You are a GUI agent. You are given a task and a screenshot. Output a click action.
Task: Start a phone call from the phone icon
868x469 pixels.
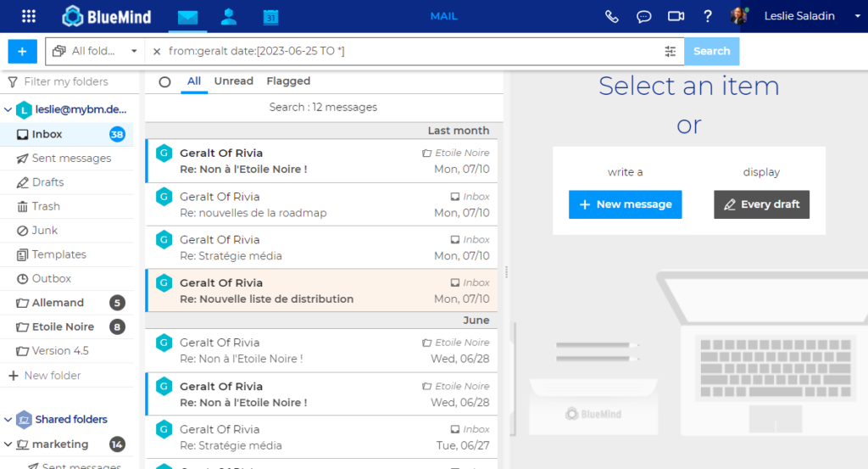[612, 17]
